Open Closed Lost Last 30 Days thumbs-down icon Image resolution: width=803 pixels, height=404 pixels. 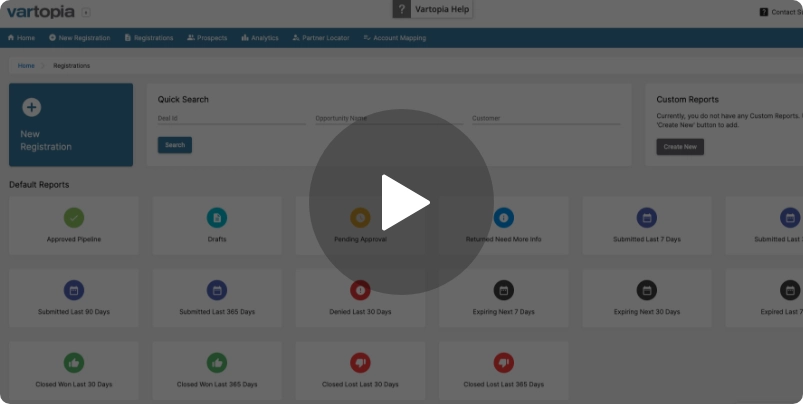point(360,363)
